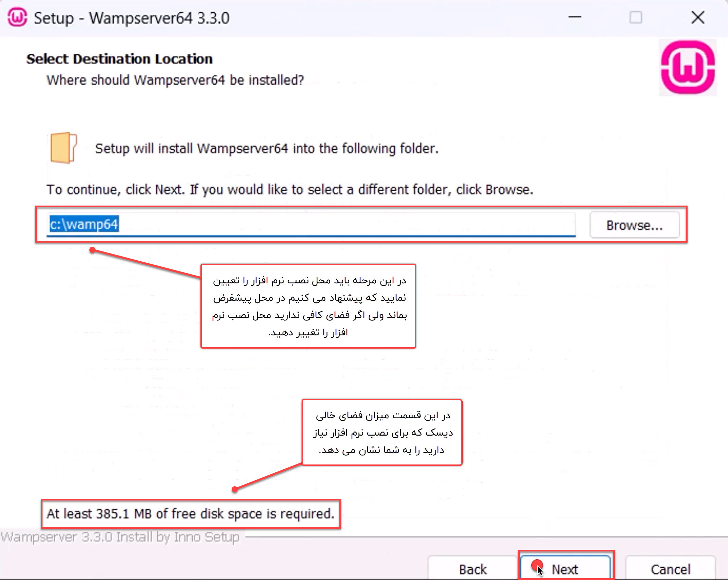Image resolution: width=728 pixels, height=580 pixels.
Task: Click the Wampserver logo icon top right
Action: (688, 67)
